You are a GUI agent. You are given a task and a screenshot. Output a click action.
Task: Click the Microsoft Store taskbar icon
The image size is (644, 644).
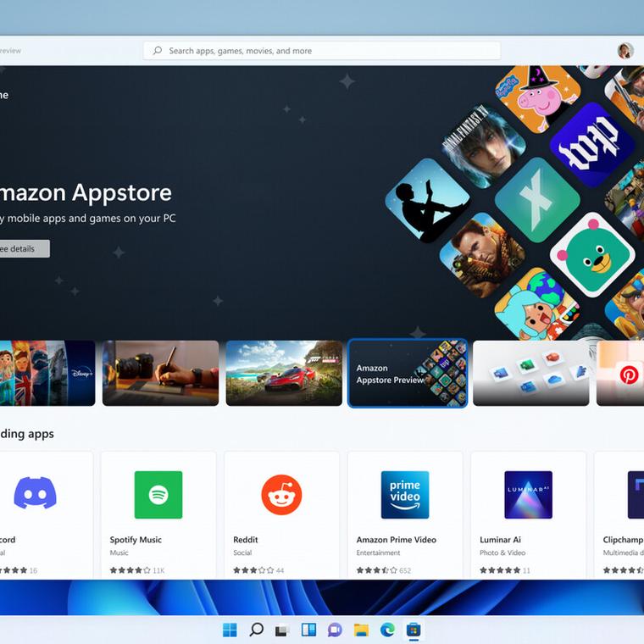(x=414, y=630)
